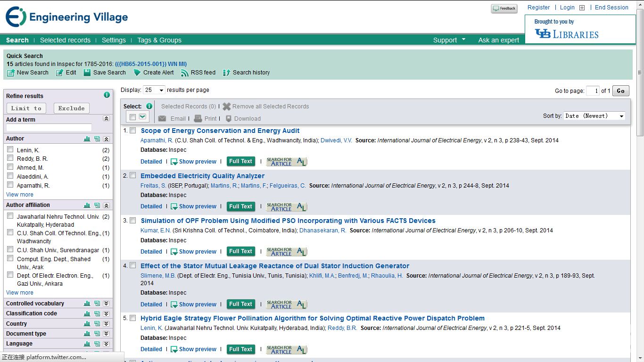Open the results per page dropdown
Viewport: 644px width, 362px height.
coord(154,90)
